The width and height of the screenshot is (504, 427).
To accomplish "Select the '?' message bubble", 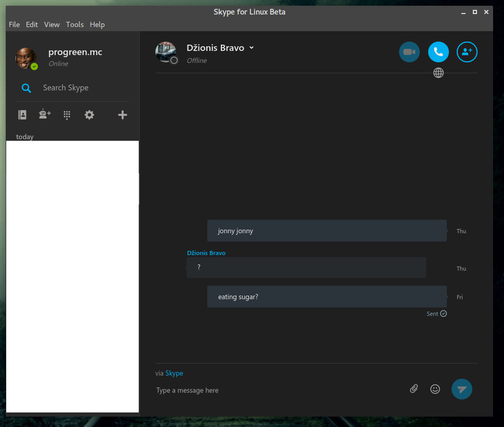I will point(306,268).
